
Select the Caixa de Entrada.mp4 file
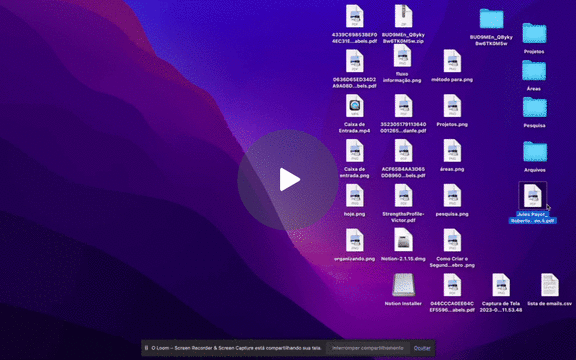point(354,106)
